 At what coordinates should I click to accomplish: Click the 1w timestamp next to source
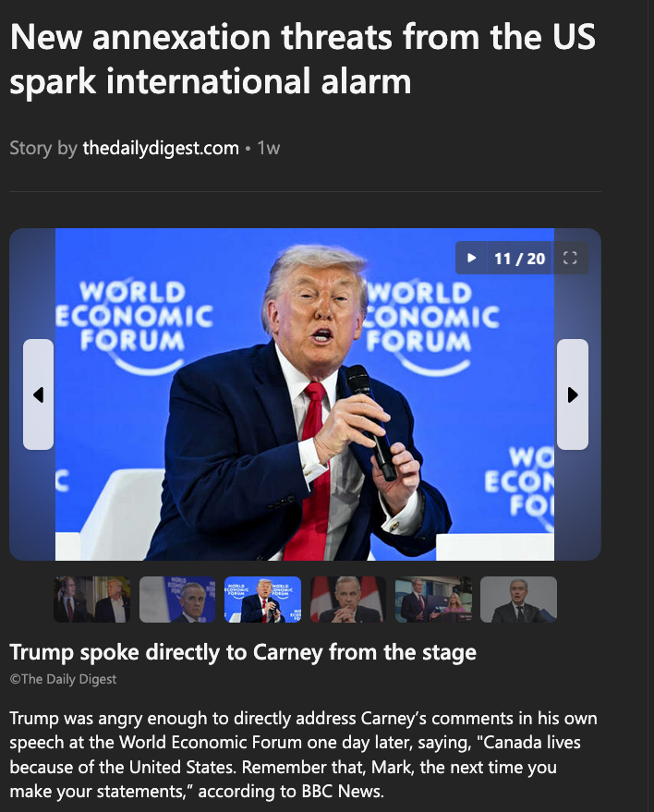[x=269, y=148]
